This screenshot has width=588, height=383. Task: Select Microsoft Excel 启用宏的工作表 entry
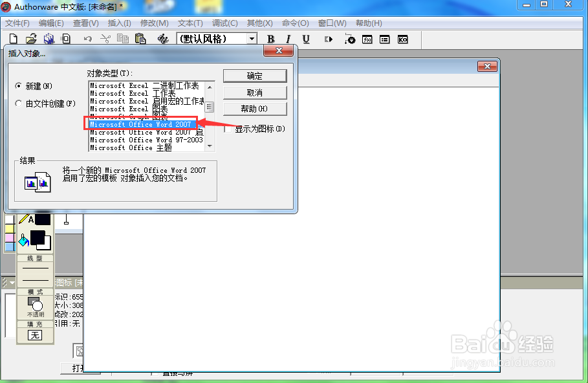pyautogui.click(x=147, y=102)
